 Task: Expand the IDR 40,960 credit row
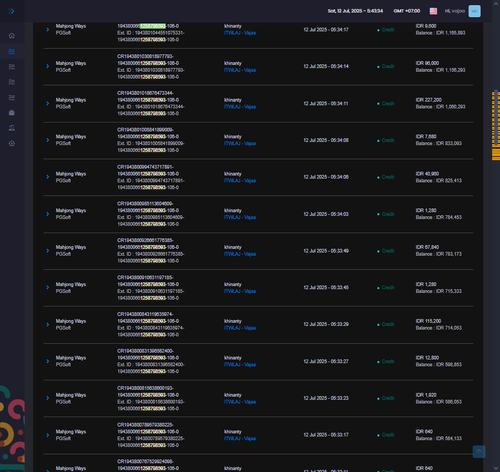tap(48, 177)
